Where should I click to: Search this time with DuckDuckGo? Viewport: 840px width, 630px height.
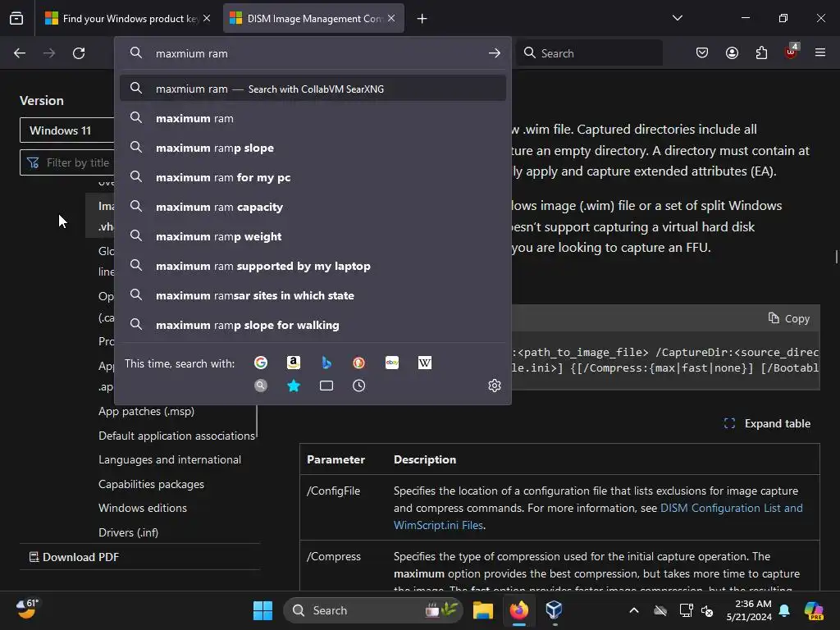[359, 363]
